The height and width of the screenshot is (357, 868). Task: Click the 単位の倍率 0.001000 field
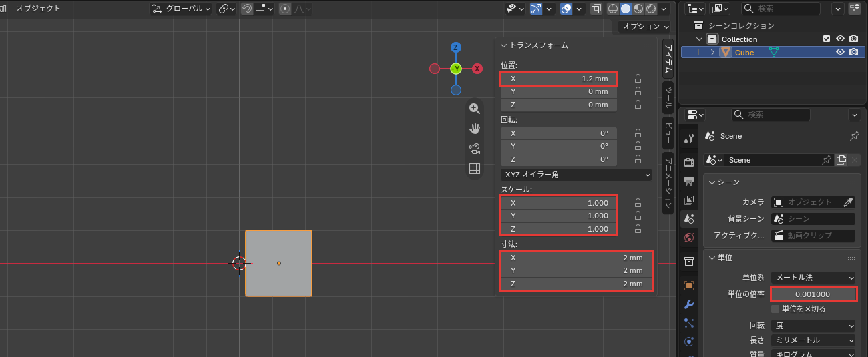click(813, 294)
